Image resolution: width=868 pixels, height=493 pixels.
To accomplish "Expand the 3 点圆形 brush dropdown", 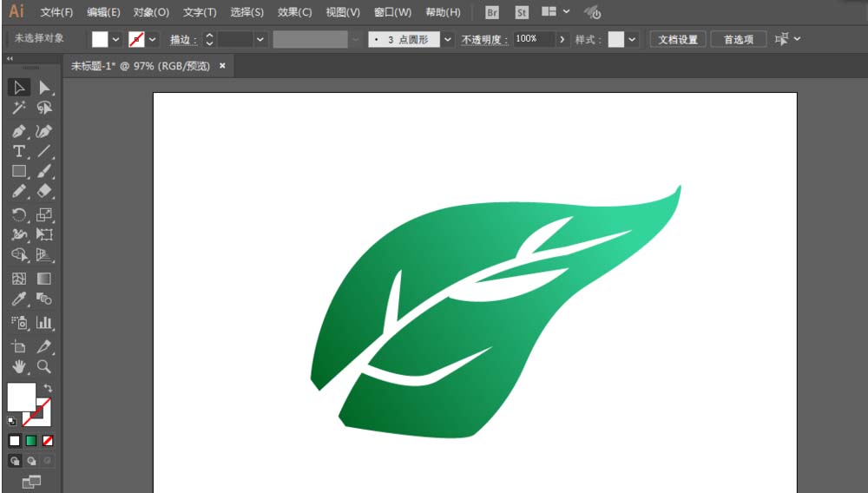I will [x=448, y=40].
